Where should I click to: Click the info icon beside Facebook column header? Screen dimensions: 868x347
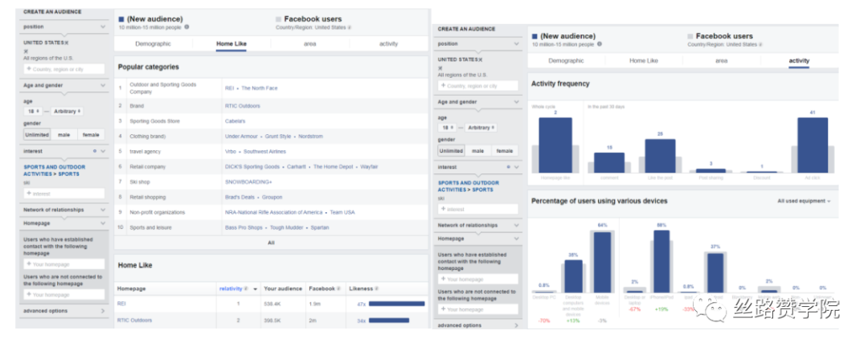[338, 289]
